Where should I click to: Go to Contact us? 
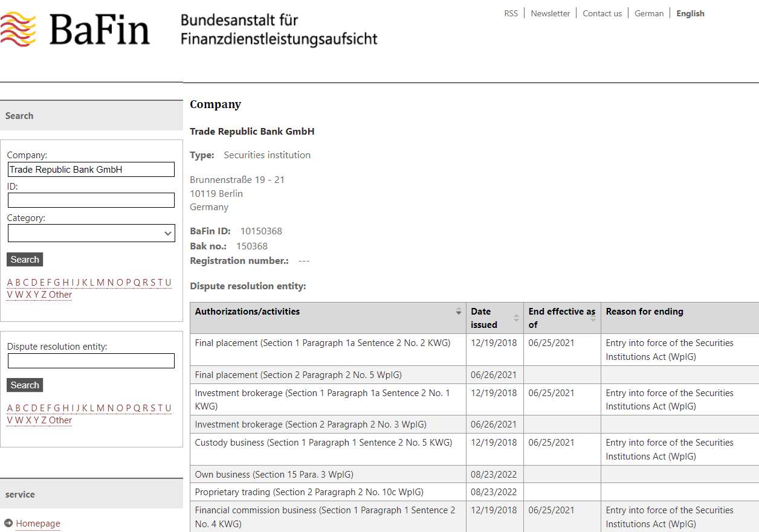602,13
